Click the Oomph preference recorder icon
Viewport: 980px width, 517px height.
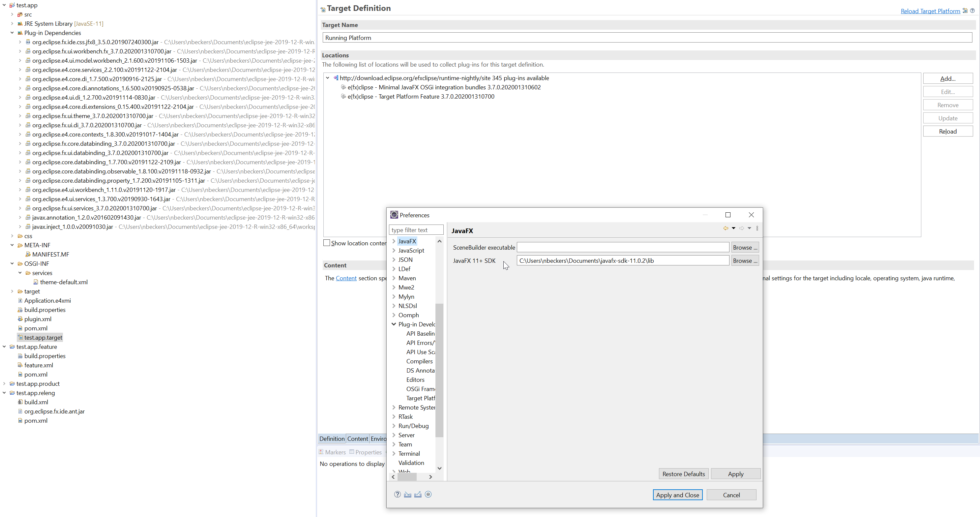click(428, 494)
